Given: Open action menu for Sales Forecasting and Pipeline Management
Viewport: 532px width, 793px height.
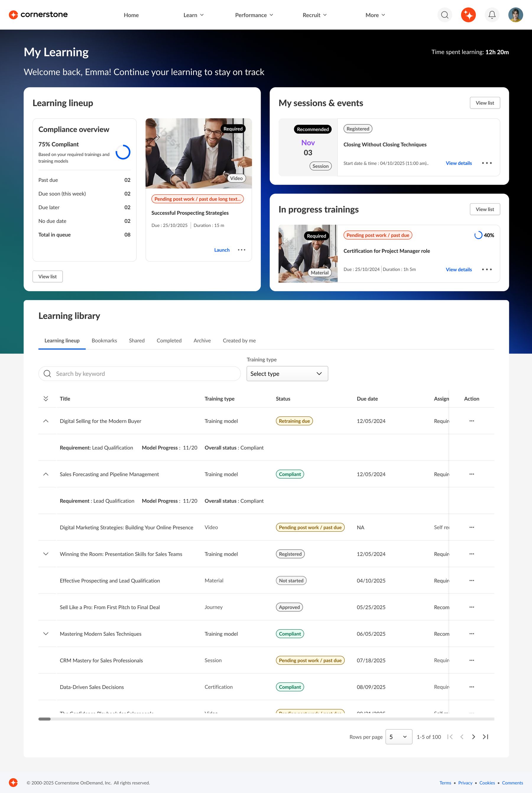Looking at the screenshot, I should [x=472, y=474].
